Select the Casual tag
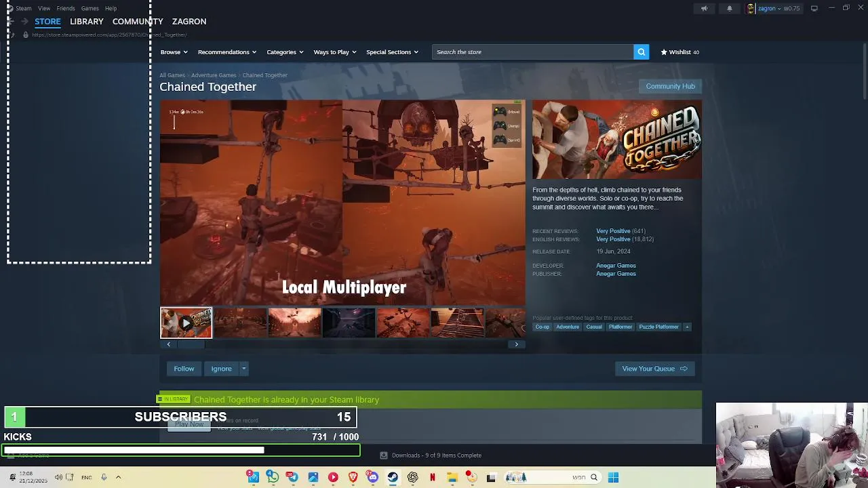The width and height of the screenshot is (868, 488). pos(594,327)
